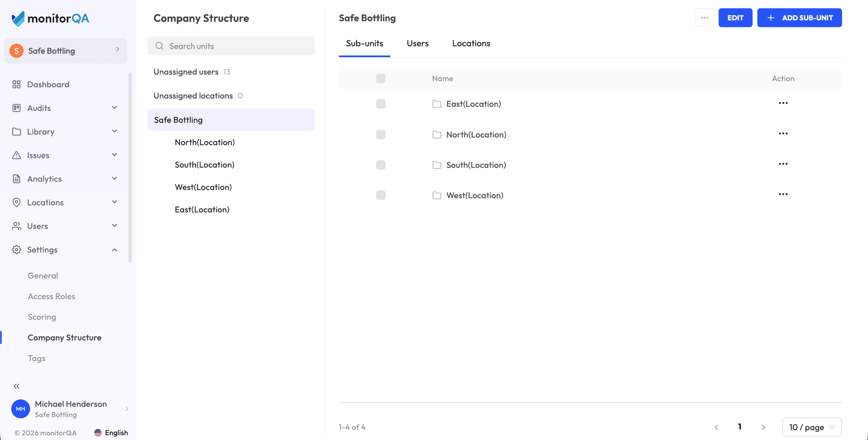Image resolution: width=868 pixels, height=440 pixels.
Task: Open the Safe Bottling organization switcher arrow
Action: [118, 49]
